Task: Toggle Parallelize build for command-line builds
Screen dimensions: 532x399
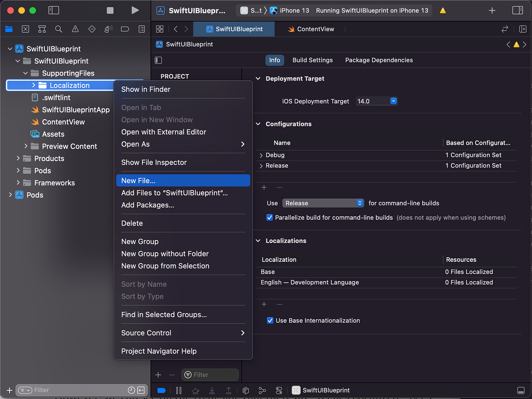Action: click(x=270, y=218)
